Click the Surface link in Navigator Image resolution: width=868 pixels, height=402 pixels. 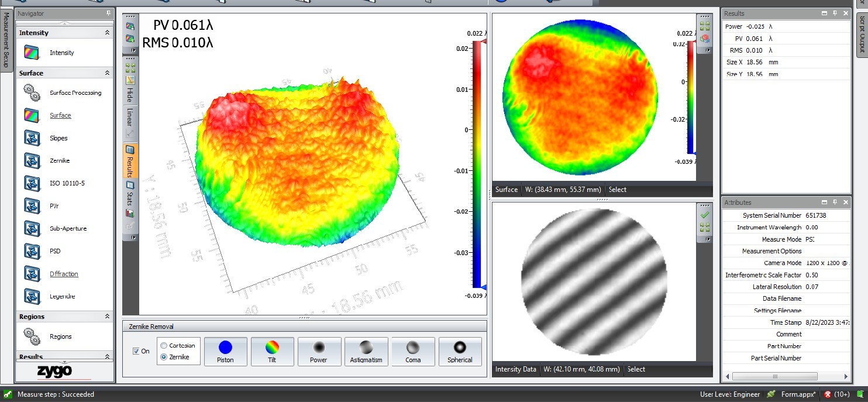click(60, 115)
